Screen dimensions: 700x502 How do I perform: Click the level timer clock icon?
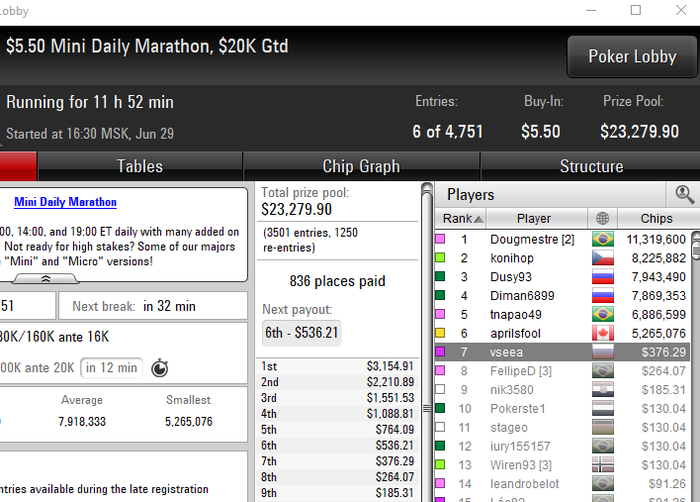tap(159, 368)
